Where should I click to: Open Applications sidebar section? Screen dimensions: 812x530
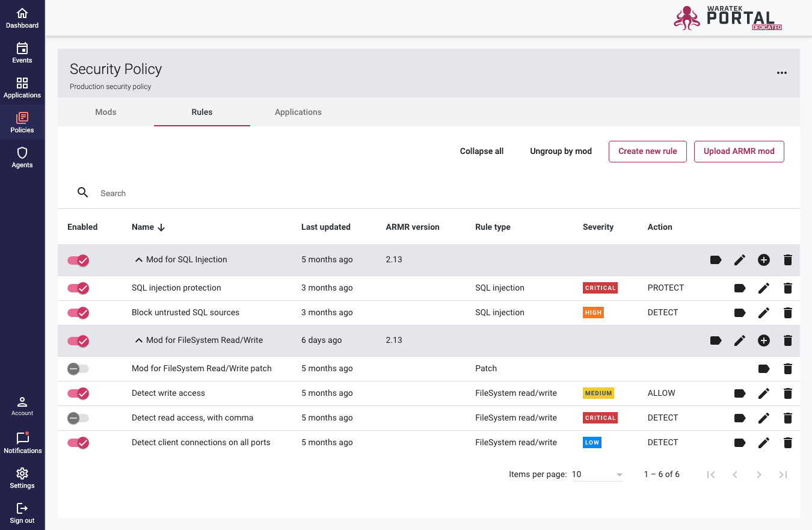22,88
